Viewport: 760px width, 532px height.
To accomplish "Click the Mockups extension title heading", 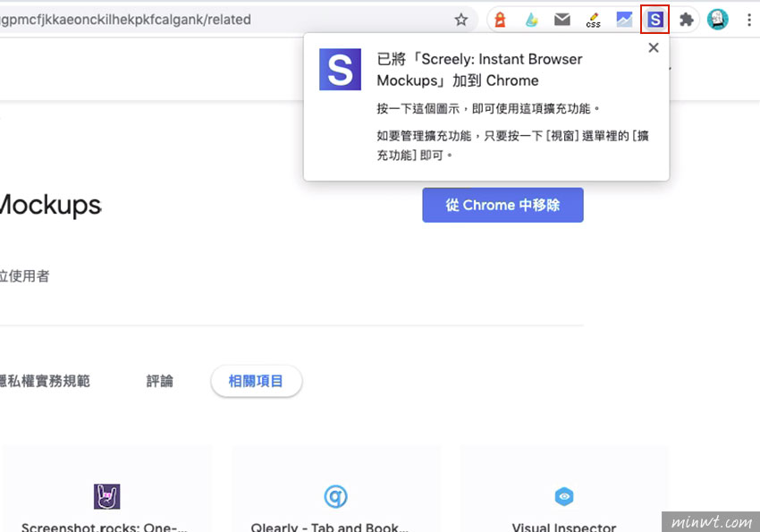I will point(51,206).
